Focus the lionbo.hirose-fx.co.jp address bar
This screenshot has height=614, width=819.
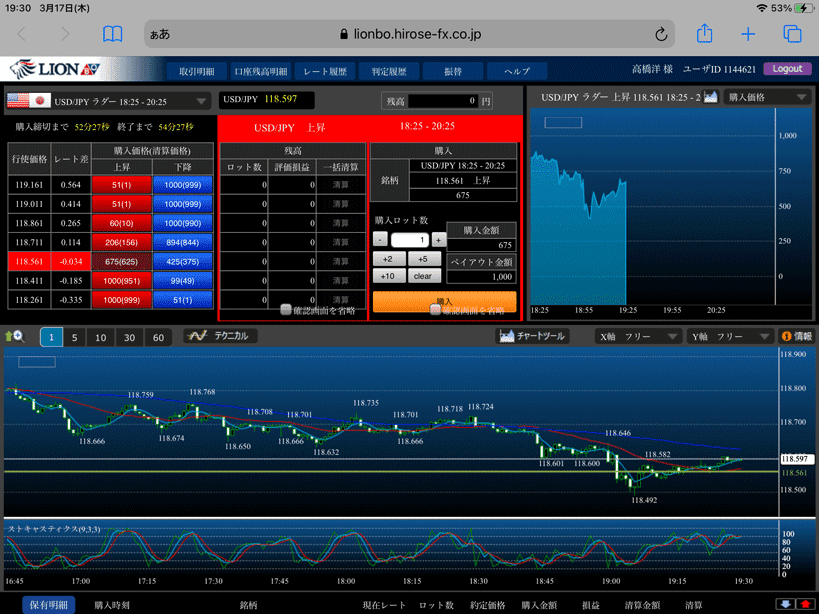point(410,34)
